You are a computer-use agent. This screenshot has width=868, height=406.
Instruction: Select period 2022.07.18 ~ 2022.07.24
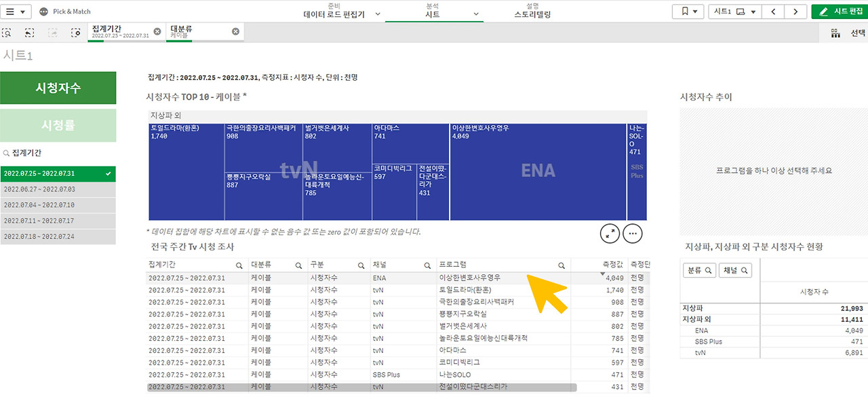(x=58, y=236)
